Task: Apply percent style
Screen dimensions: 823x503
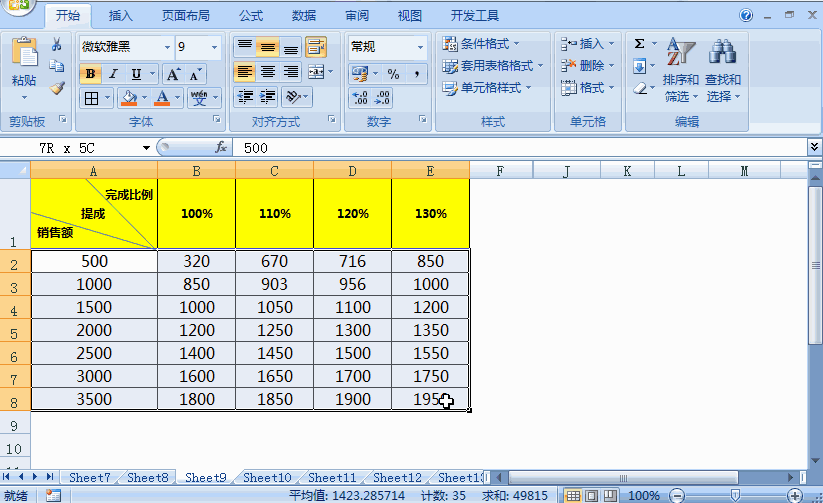Action: coord(393,74)
